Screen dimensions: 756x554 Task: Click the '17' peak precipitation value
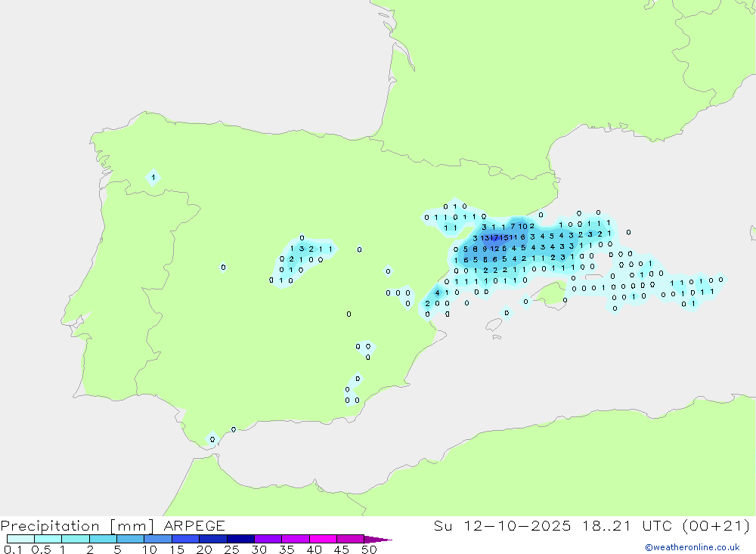coord(494,238)
